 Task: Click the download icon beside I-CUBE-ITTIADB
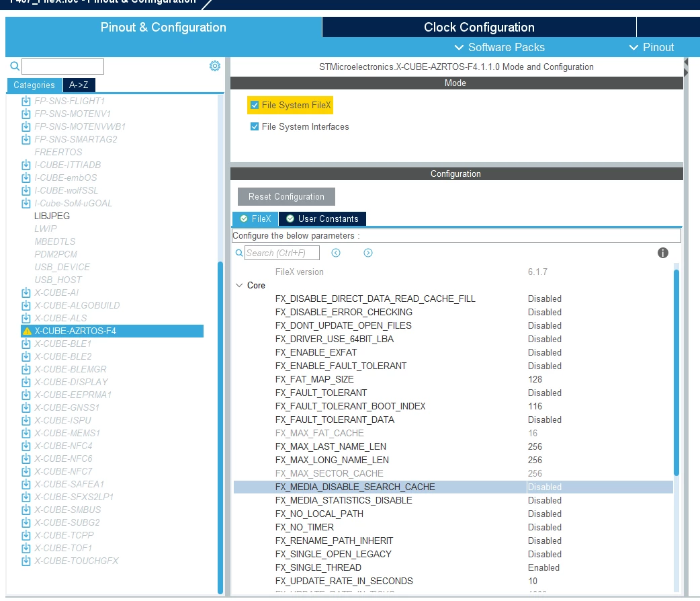point(26,165)
